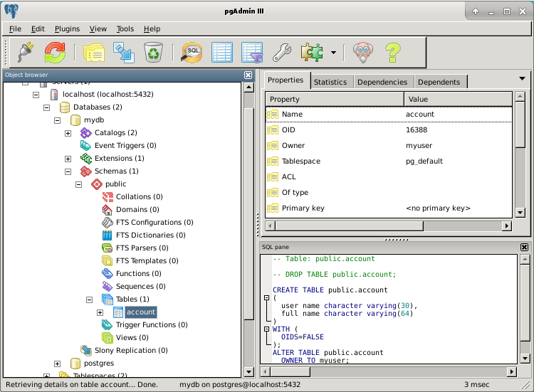The width and height of the screenshot is (534, 392).
Task: Collapse the mydb database node
Action: (57, 120)
